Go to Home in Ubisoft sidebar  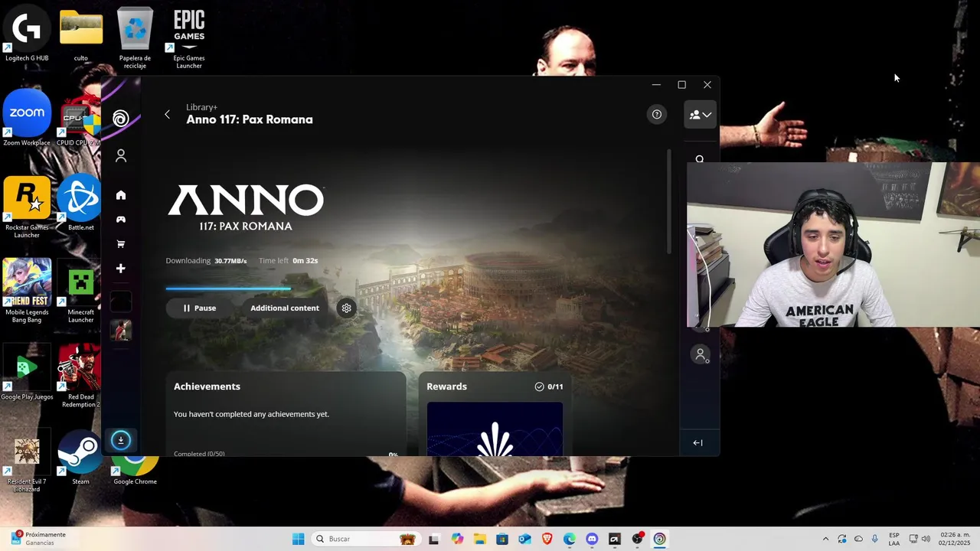pyautogui.click(x=120, y=195)
